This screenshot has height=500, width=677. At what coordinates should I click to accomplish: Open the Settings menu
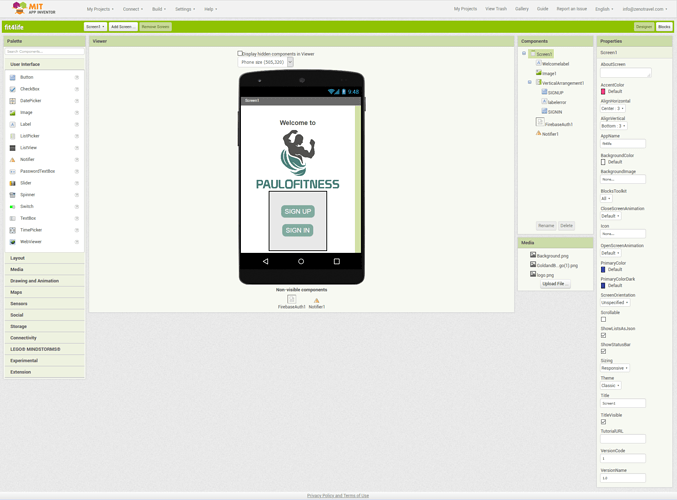point(185,9)
